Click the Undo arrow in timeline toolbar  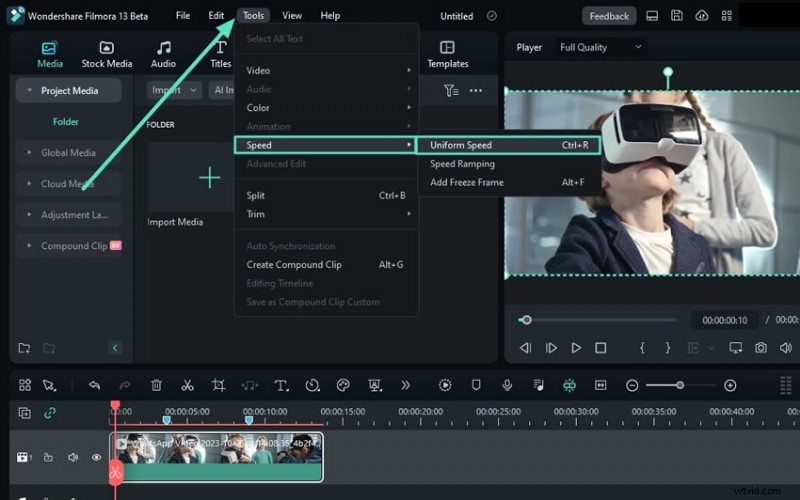(94, 385)
